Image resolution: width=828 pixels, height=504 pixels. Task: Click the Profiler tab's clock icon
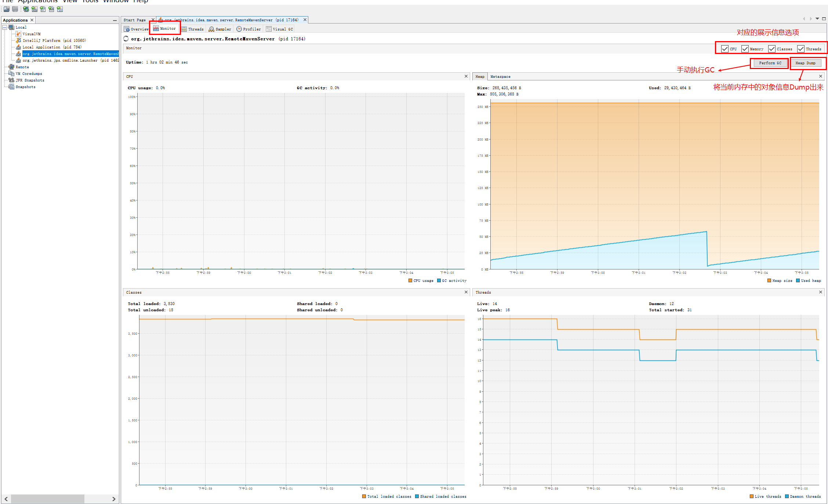[239, 29]
